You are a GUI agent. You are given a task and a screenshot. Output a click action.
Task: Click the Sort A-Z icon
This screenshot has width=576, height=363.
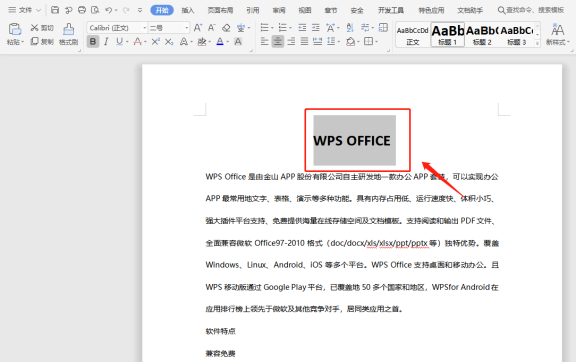(x=350, y=28)
